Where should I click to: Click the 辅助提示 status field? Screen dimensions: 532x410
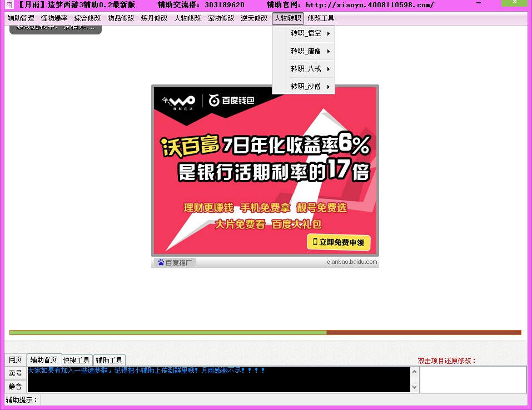(284, 400)
